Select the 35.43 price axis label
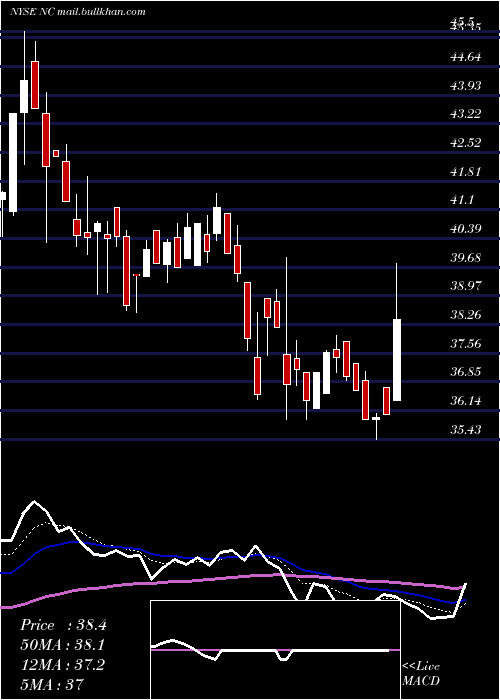This screenshot has height=700, width=500. pyautogui.click(x=466, y=429)
